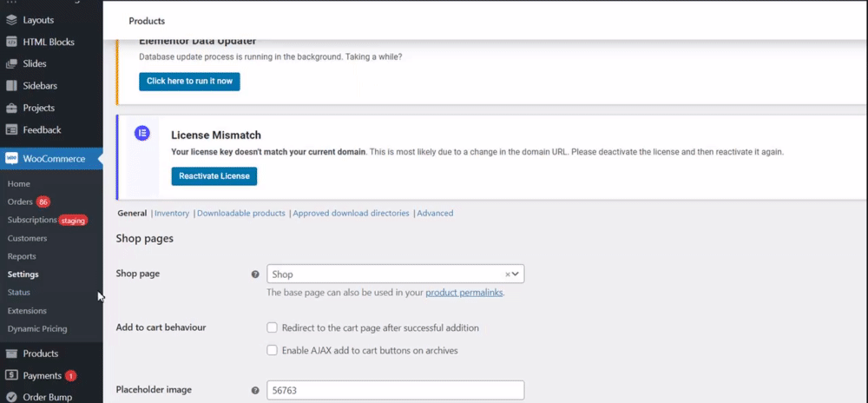Click the Payments dollar icon
868x403 pixels.
click(x=11, y=375)
